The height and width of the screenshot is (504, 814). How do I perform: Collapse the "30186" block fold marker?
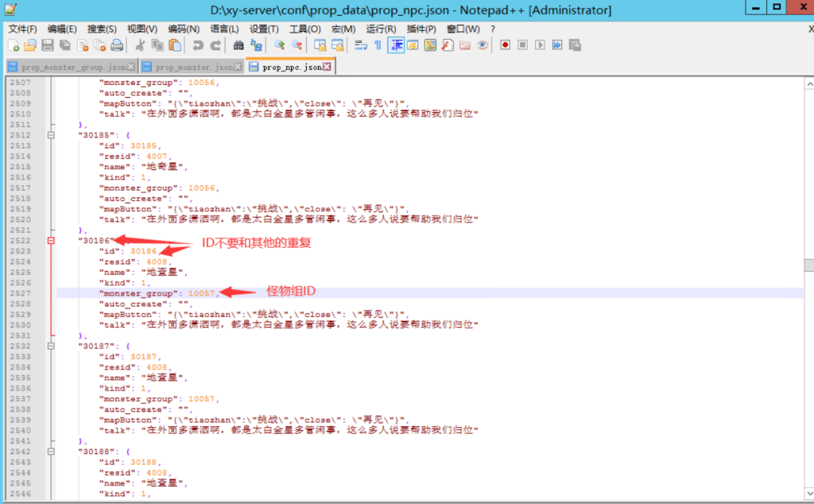pos(51,240)
